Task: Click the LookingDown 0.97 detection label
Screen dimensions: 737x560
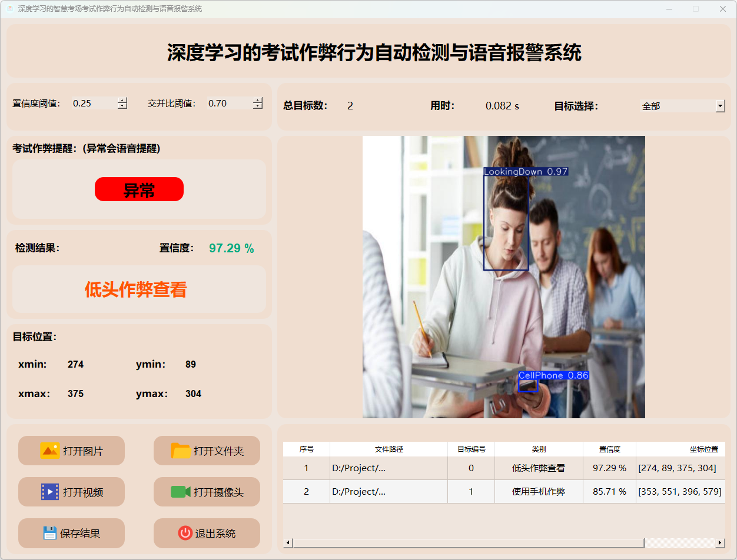Action: point(526,172)
